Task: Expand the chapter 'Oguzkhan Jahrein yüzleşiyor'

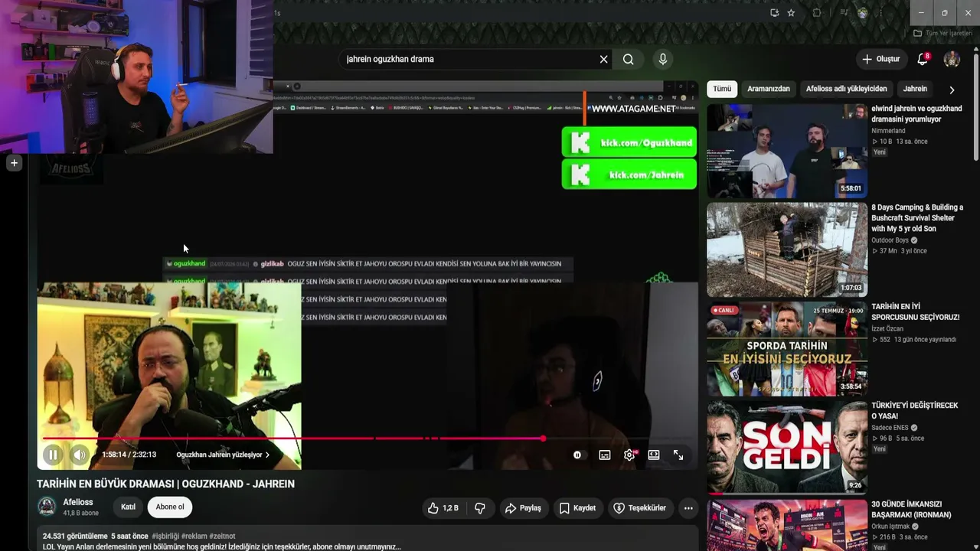Action: (223, 455)
